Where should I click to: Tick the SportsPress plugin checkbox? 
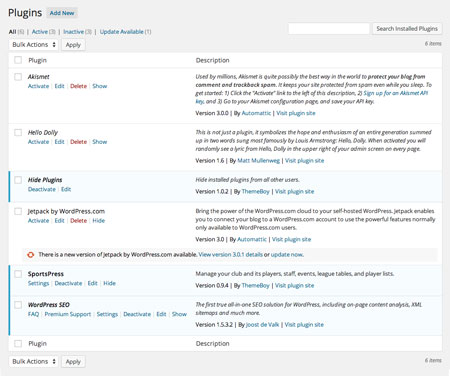tap(18, 274)
